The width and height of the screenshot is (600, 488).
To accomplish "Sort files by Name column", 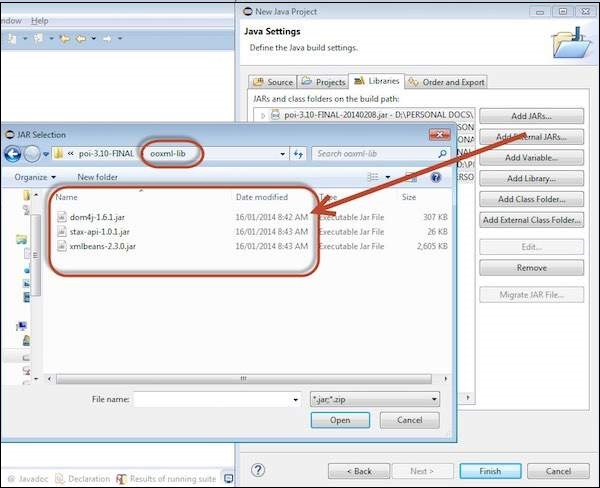I will [x=66, y=197].
